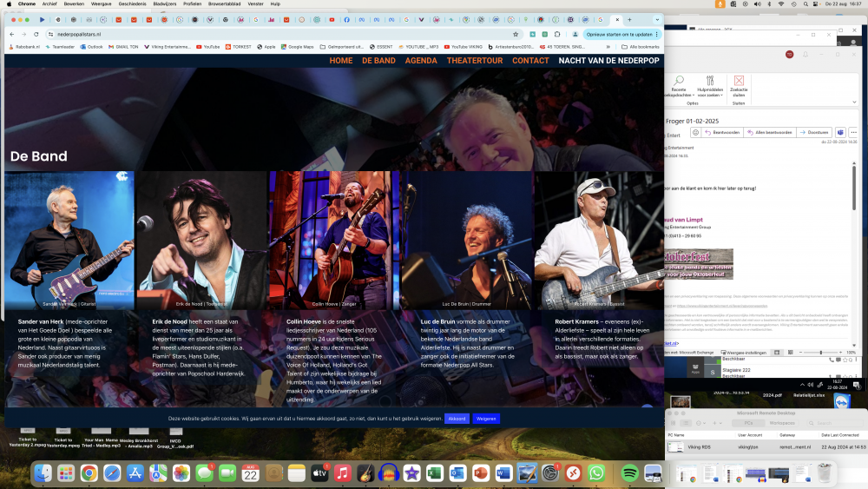Accept cookies with the Akkoord button
The width and height of the screenshot is (868, 489).
(x=457, y=419)
